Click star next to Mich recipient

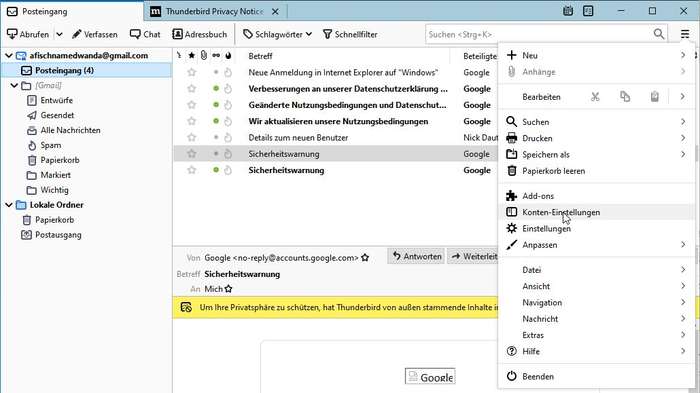click(x=229, y=289)
